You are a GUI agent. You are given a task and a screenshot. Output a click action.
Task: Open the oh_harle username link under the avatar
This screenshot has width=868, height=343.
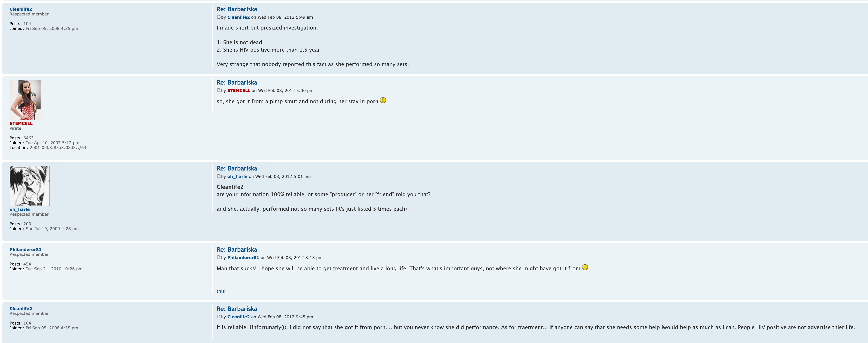click(19, 209)
